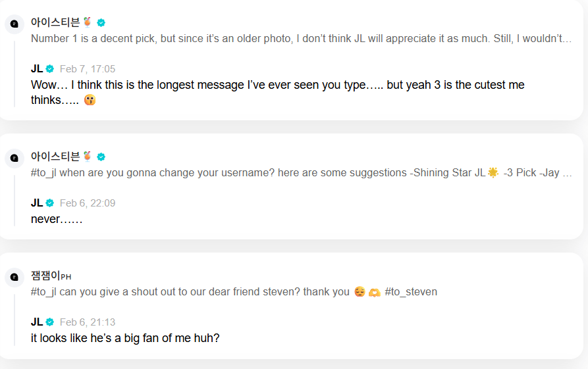Click JL name on the longest message reply
The height and width of the screenshot is (369, 588).
[x=37, y=68]
